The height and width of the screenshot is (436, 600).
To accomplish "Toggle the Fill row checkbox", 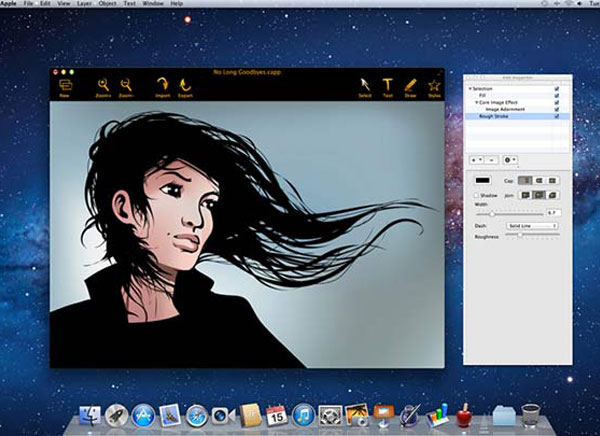I will [557, 96].
